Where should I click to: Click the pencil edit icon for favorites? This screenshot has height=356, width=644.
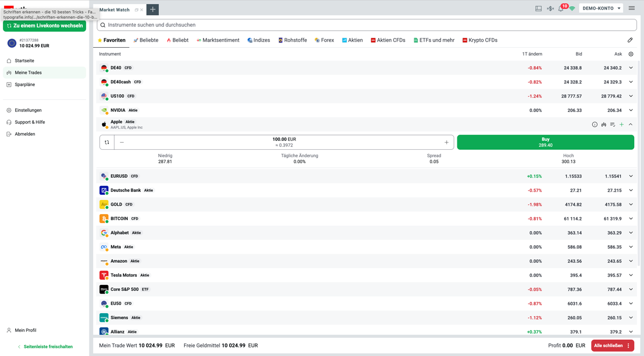point(630,40)
